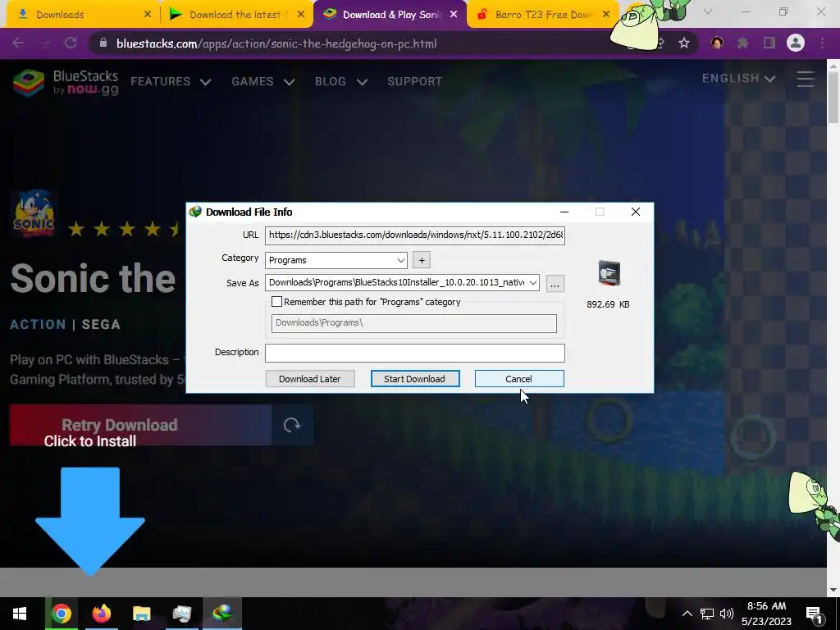The image size is (840, 630).
Task: Click the installer file icon in dialog
Action: [x=609, y=273]
